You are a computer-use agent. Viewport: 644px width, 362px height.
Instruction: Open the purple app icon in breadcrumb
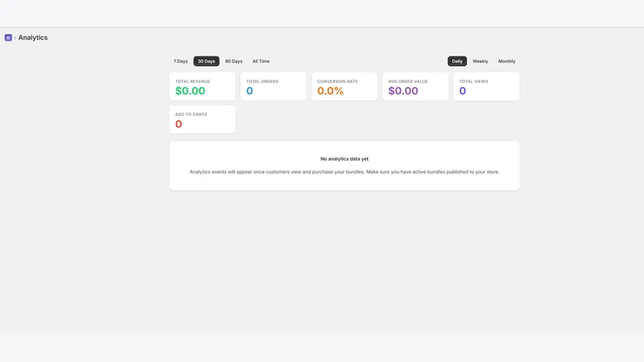click(8, 38)
